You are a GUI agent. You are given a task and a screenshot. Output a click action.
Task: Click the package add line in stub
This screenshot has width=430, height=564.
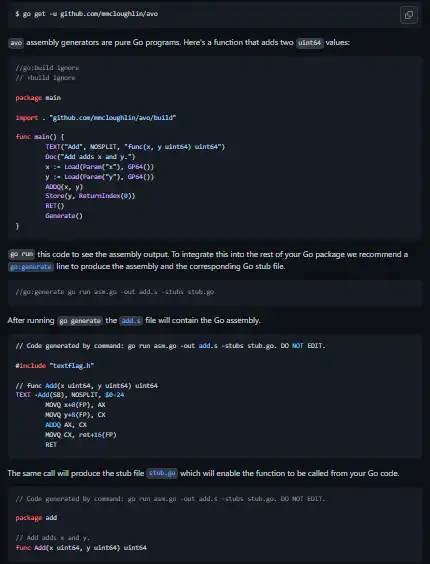[36, 518]
